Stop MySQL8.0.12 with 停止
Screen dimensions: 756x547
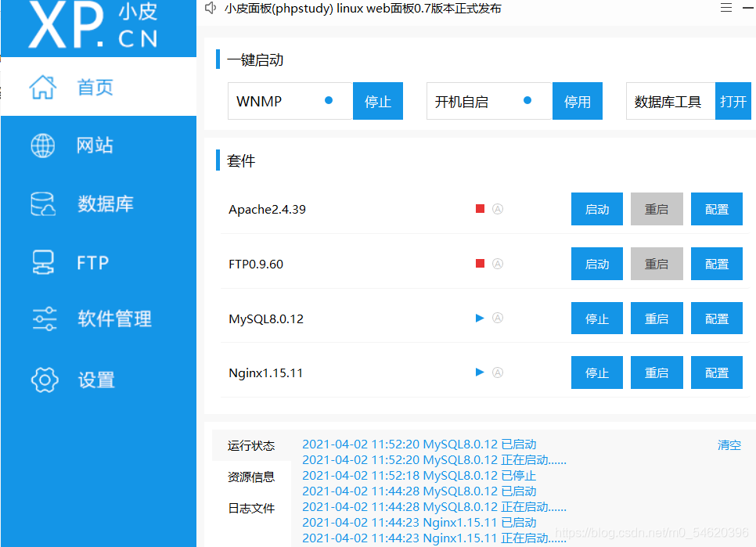597,318
